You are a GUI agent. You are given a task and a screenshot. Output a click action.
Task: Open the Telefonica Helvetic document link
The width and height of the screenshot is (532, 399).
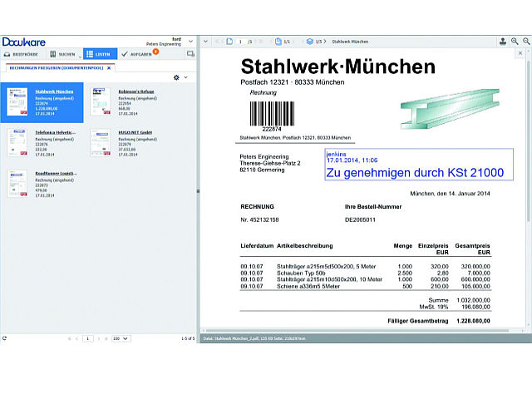pyautogui.click(x=56, y=132)
